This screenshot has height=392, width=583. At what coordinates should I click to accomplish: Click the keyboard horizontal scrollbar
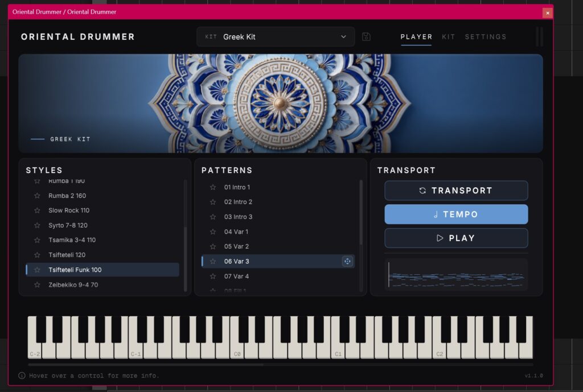[x=146, y=365]
